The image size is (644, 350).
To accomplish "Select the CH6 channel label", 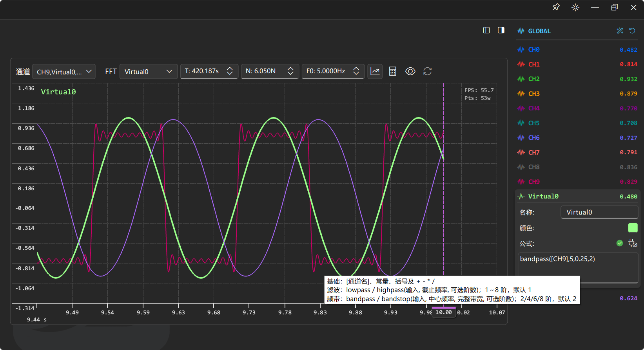I will point(534,138).
